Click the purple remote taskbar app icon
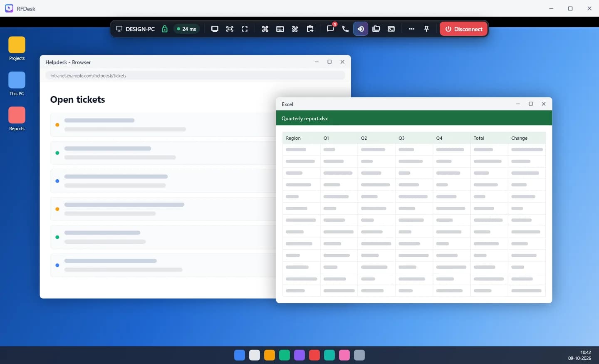599x364 pixels. pyautogui.click(x=299, y=355)
